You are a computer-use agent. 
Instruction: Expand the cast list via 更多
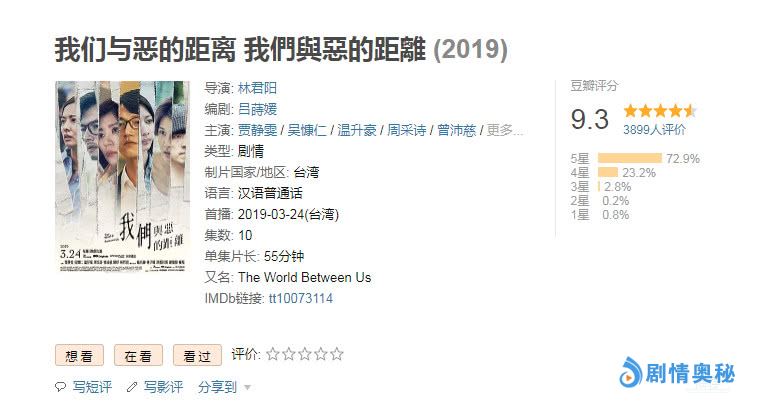tap(505, 130)
